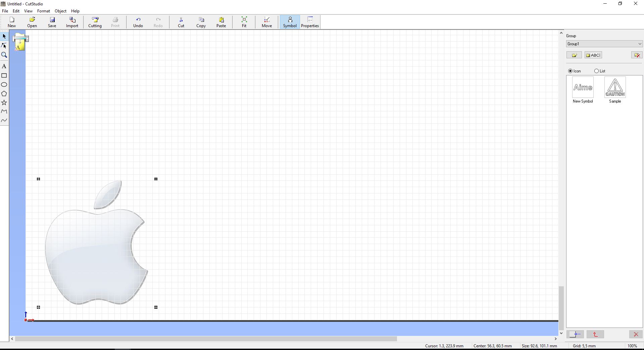This screenshot has height=350, width=644.
Task: Open the View menu
Action: click(x=28, y=11)
